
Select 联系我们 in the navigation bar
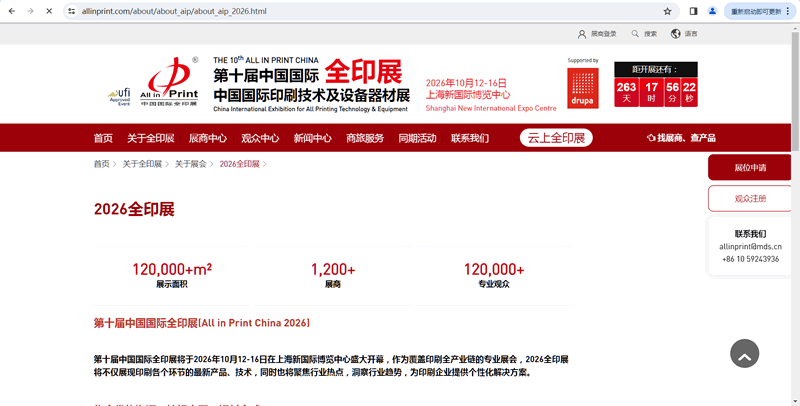[472, 138]
